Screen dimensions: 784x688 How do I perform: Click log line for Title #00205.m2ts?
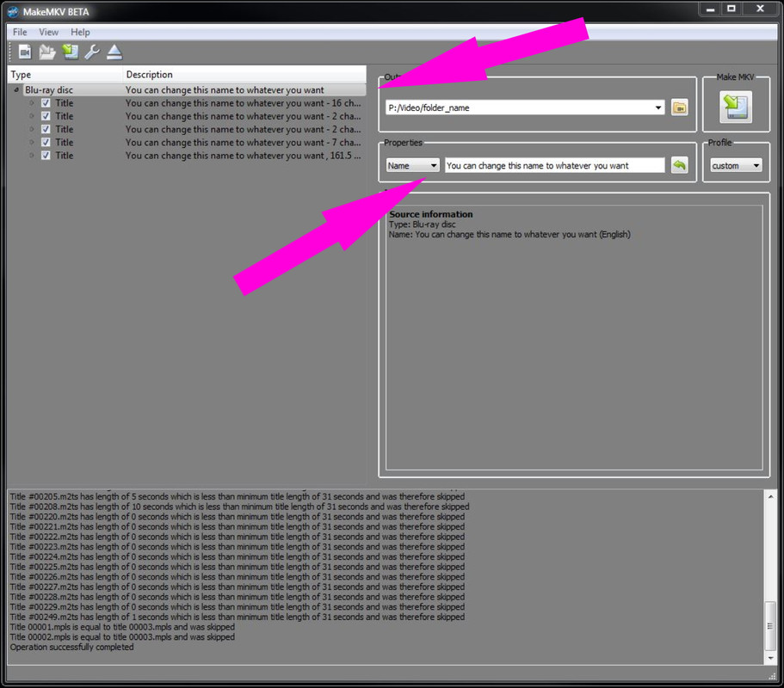pos(237,496)
